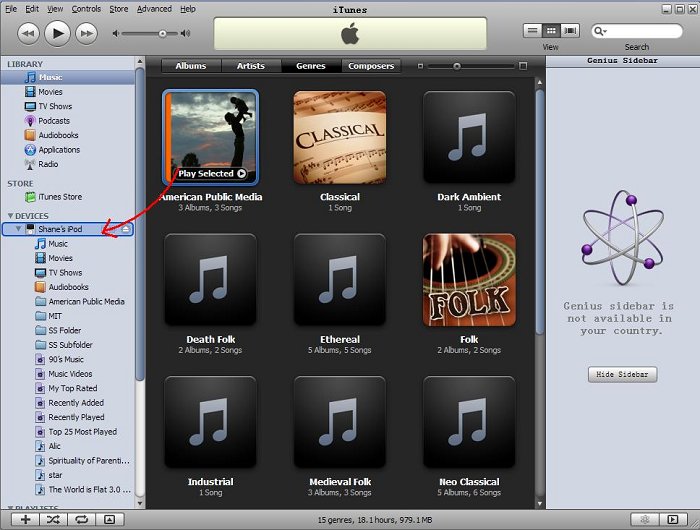
Task: Open Audiobooks in the Library
Action: point(68,135)
